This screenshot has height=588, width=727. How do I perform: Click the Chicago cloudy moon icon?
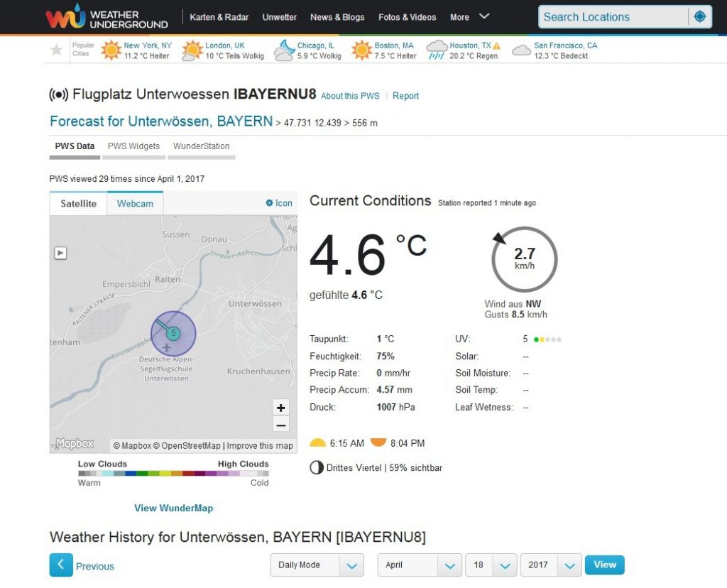pos(284,50)
